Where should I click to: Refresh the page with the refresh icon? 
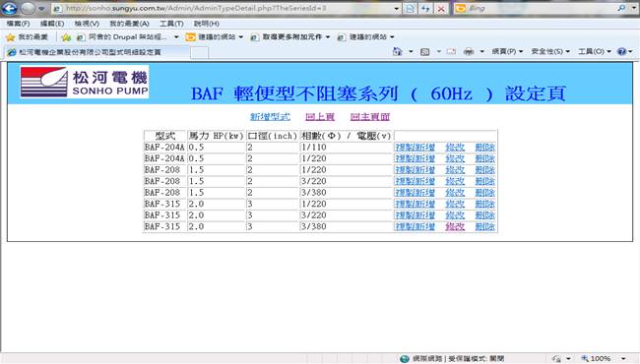click(425, 8)
